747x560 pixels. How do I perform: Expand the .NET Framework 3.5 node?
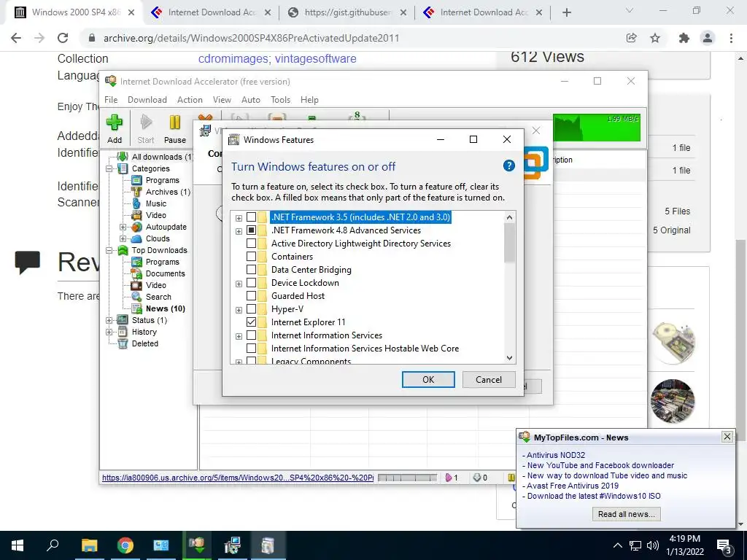[x=239, y=218]
